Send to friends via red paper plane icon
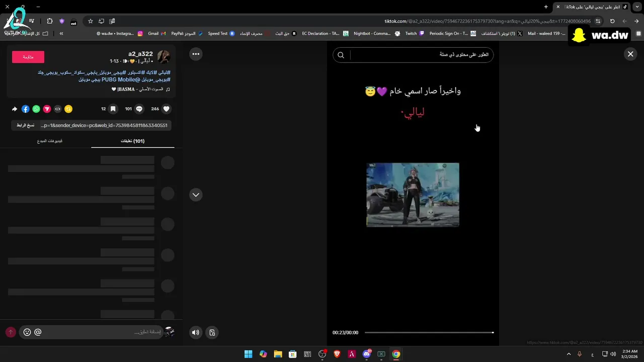 [x=47, y=109]
